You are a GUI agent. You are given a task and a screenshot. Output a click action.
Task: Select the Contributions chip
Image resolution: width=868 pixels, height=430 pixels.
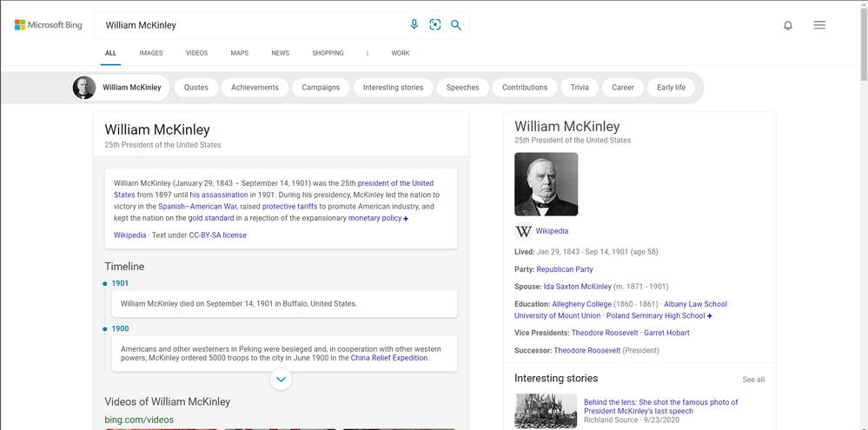[525, 88]
